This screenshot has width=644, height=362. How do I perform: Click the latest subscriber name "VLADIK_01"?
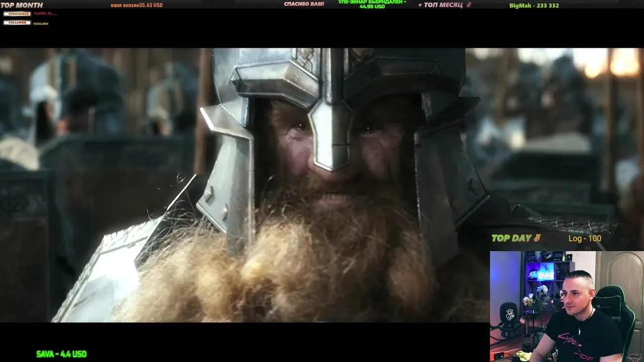[45, 14]
